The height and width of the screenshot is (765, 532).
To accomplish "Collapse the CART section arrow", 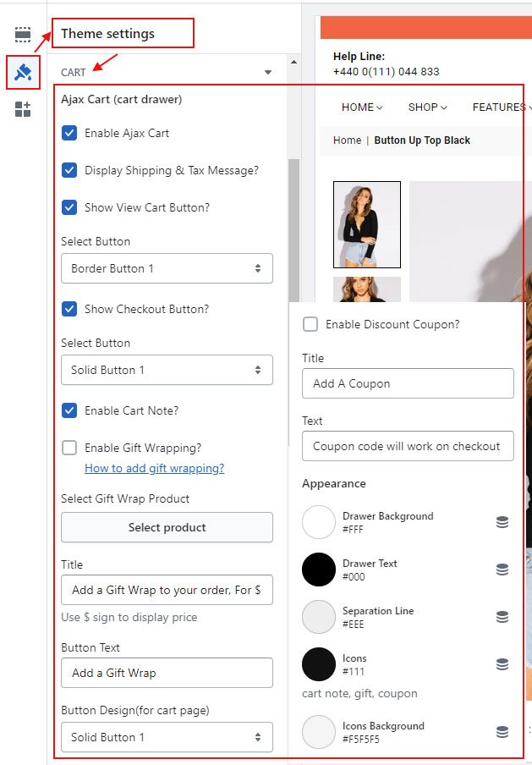I will coord(268,73).
